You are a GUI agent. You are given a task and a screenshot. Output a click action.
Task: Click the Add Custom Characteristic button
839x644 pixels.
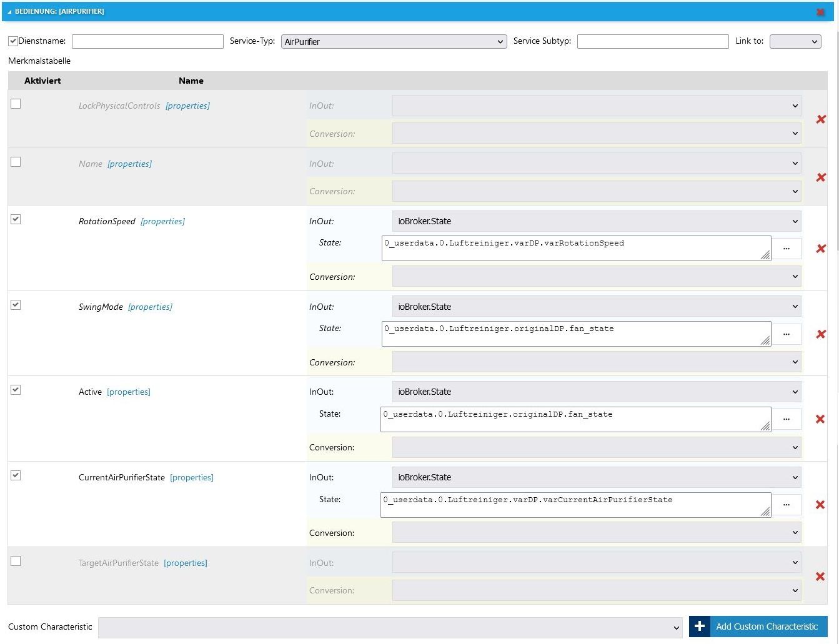(758, 627)
